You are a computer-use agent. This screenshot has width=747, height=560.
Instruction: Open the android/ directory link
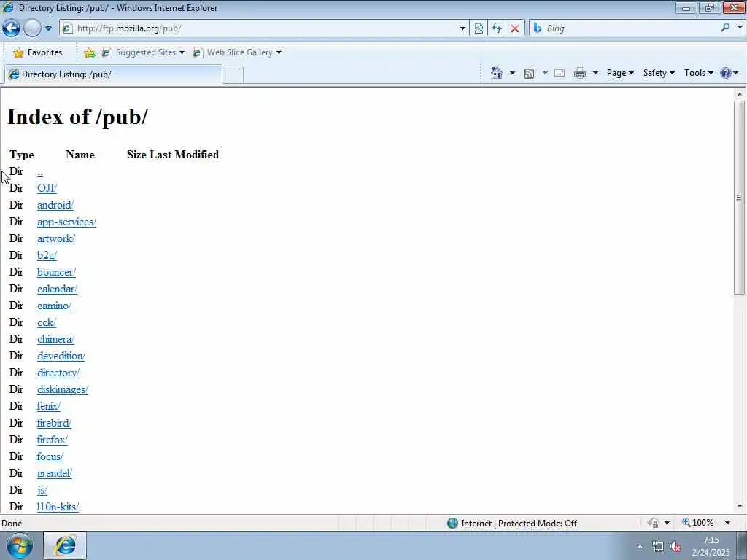55,205
